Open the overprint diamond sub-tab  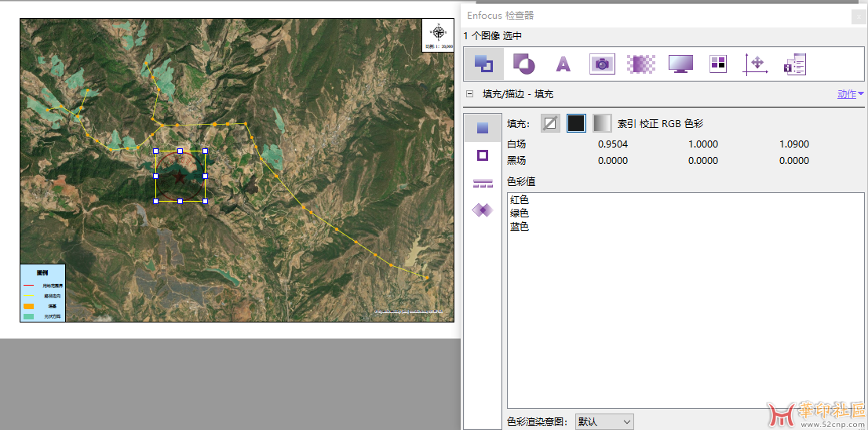coord(483,210)
